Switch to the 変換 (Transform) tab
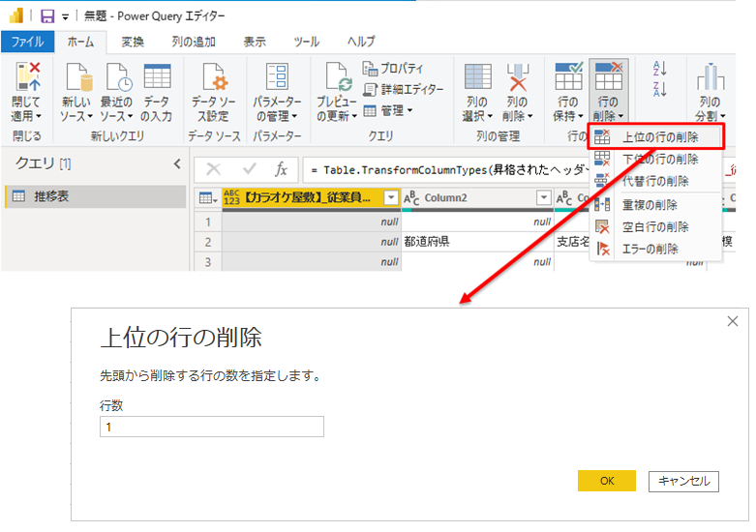This screenshot has height=532, width=756. click(133, 42)
